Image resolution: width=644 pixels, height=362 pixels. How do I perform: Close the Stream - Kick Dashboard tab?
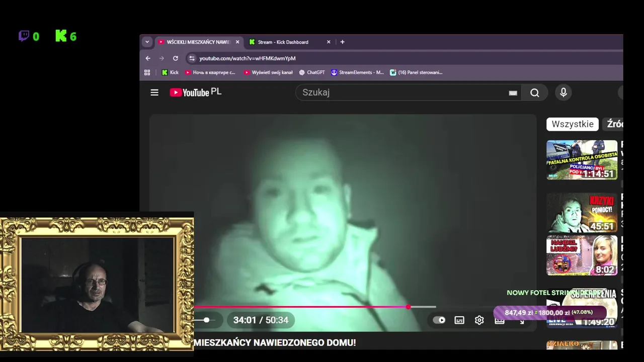pyautogui.click(x=329, y=42)
